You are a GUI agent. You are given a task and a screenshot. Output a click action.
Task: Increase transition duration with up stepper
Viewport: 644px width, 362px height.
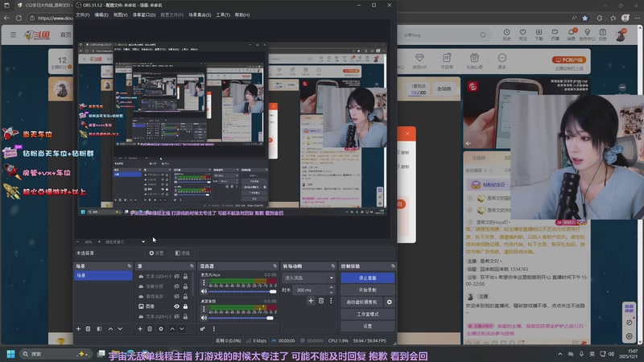[331, 288]
